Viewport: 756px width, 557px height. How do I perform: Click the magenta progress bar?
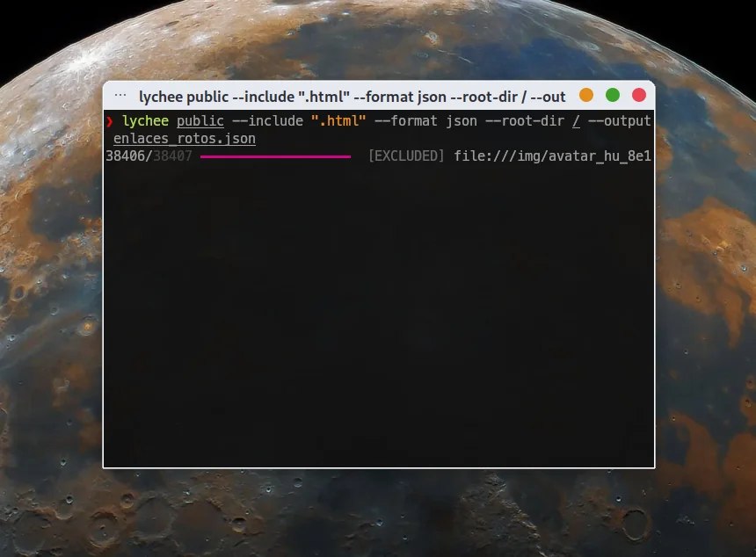pyautogui.click(x=275, y=156)
